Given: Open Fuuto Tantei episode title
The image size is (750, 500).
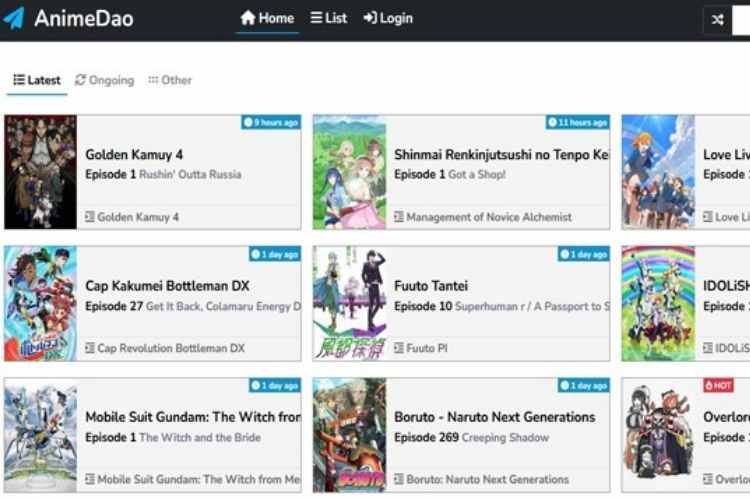Looking at the screenshot, I should point(431,286).
